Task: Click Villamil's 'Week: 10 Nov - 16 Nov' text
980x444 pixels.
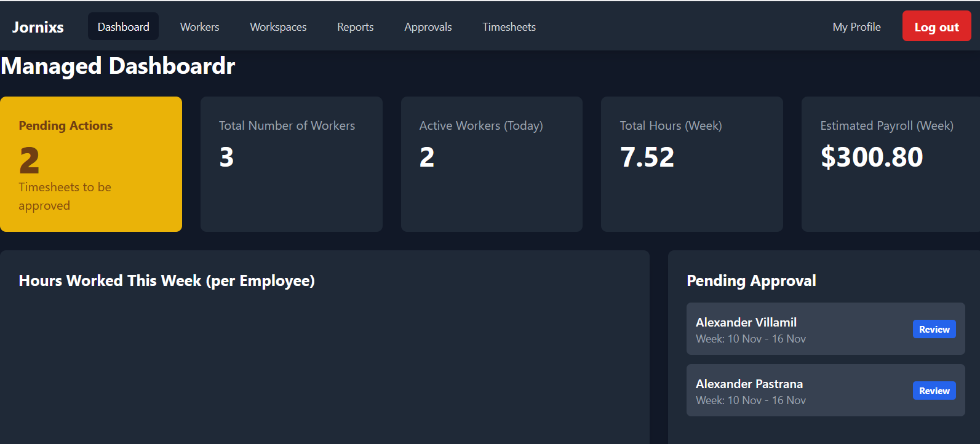Action: (x=751, y=339)
